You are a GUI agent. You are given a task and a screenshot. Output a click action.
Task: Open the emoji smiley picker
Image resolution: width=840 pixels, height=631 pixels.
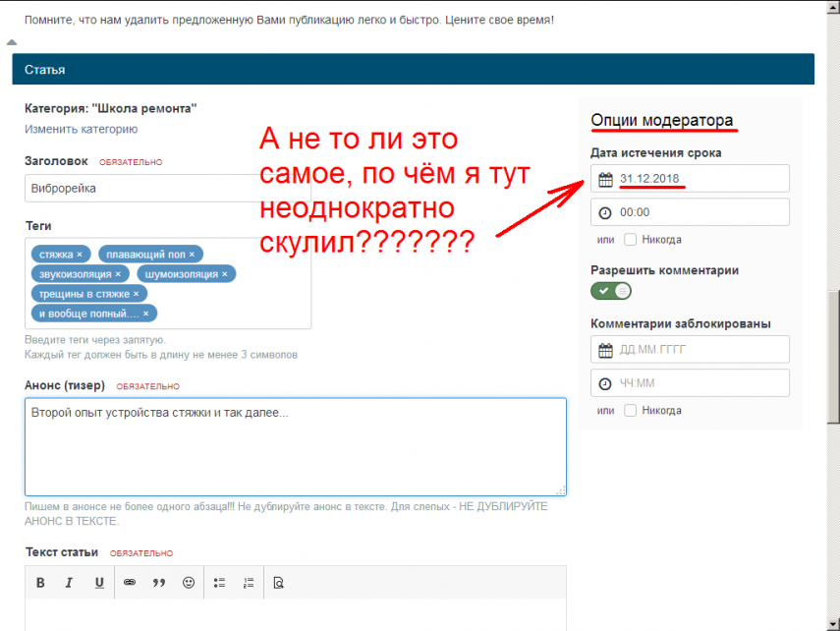189,583
